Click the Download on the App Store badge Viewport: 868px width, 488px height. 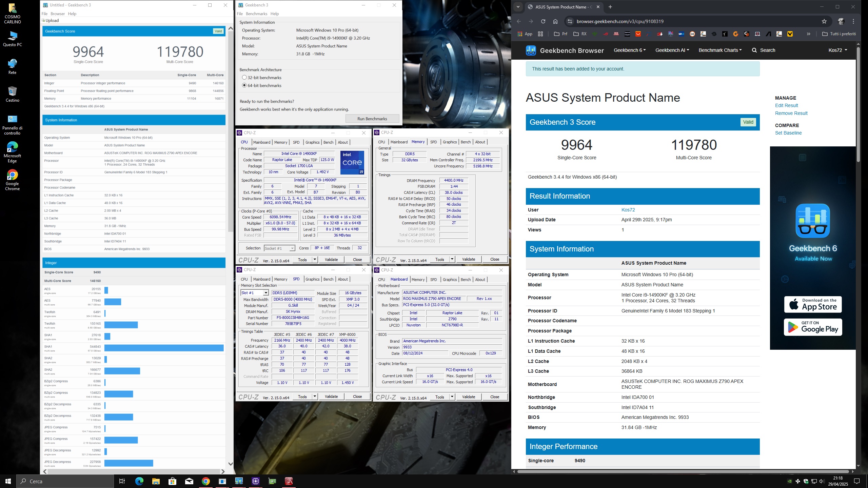click(x=813, y=305)
